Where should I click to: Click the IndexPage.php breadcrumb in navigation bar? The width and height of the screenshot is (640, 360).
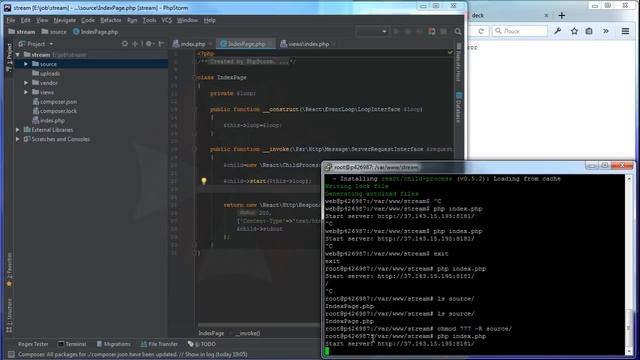96,32
